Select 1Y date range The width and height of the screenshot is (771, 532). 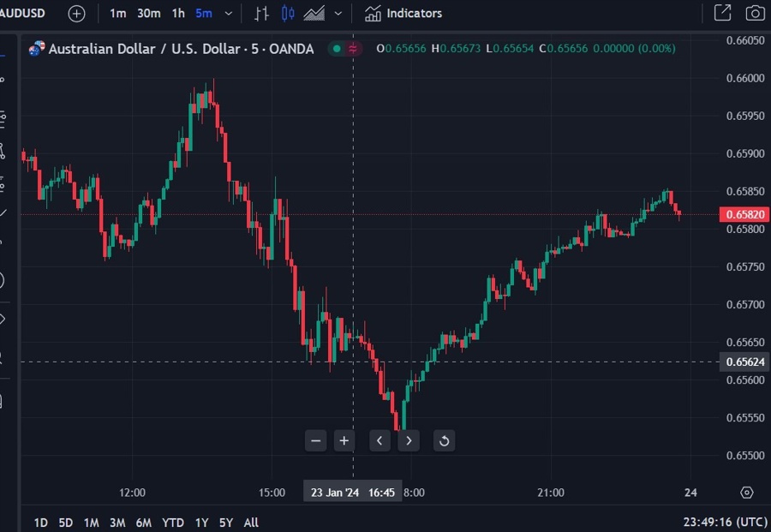(x=201, y=523)
